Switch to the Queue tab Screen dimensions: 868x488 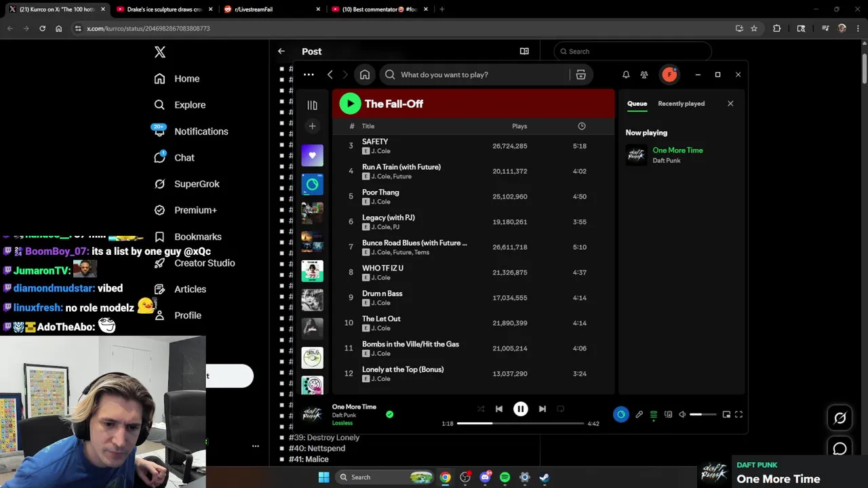click(x=637, y=104)
